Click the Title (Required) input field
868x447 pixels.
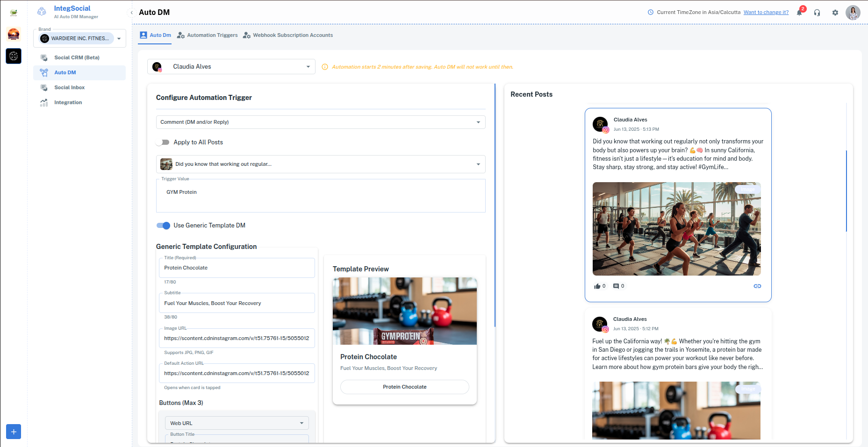click(237, 268)
